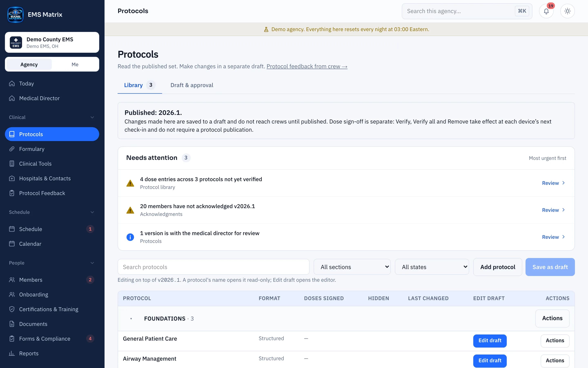Review the 20 members not acknowledged item
The image size is (588, 368).
point(553,210)
